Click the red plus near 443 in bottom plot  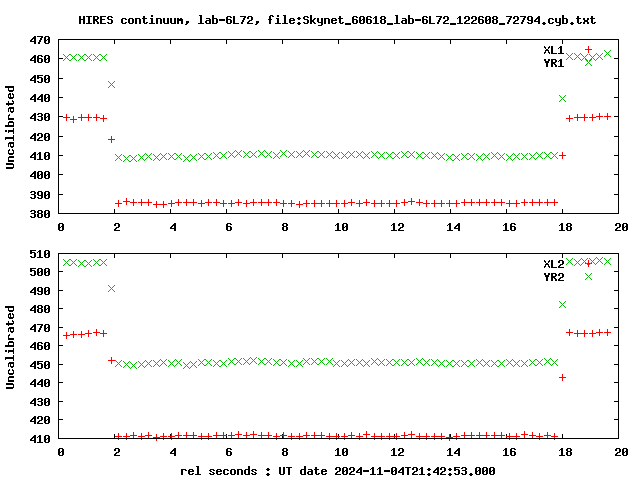tap(563, 377)
